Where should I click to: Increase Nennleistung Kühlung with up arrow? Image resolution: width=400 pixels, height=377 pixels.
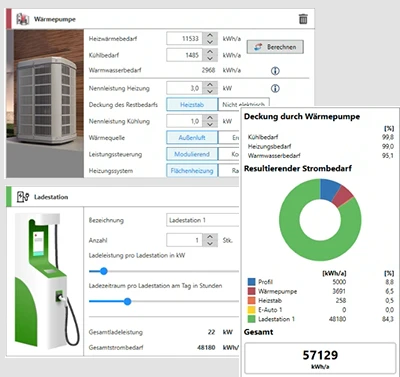tap(210, 118)
